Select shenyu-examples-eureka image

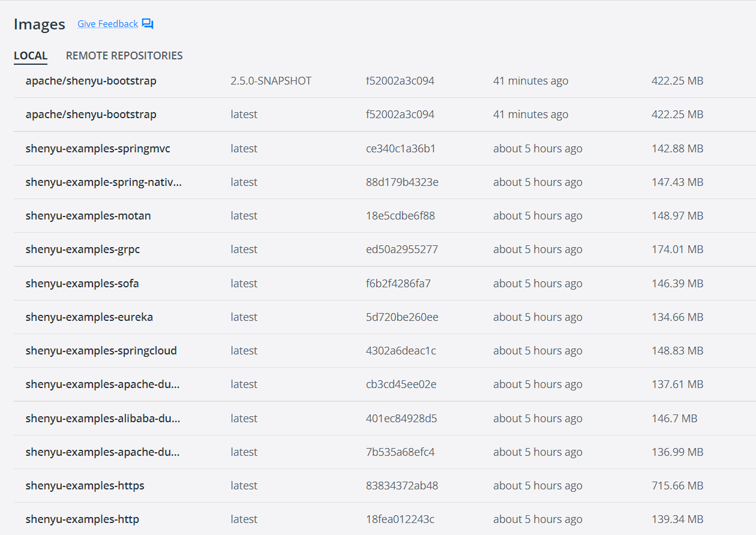pyautogui.click(x=89, y=317)
